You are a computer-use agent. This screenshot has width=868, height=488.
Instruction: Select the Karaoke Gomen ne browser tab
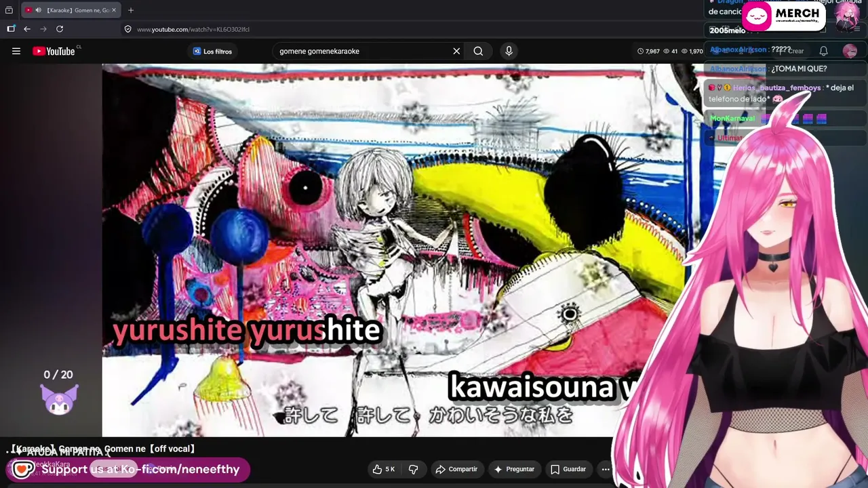click(x=71, y=10)
